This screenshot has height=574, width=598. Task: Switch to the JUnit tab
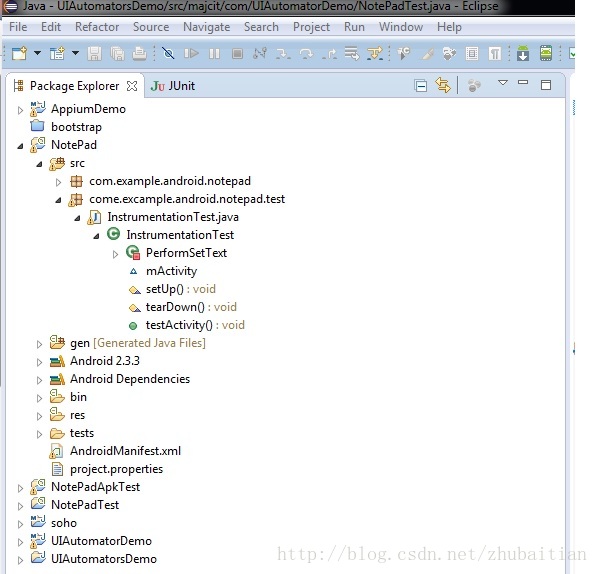pyautogui.click(x=173, y=86)
